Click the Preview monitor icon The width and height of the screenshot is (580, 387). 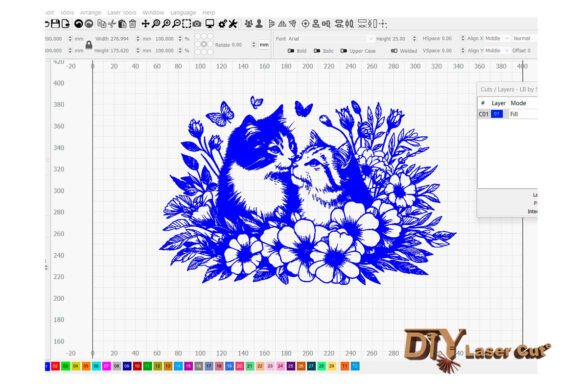pos(210,24)
